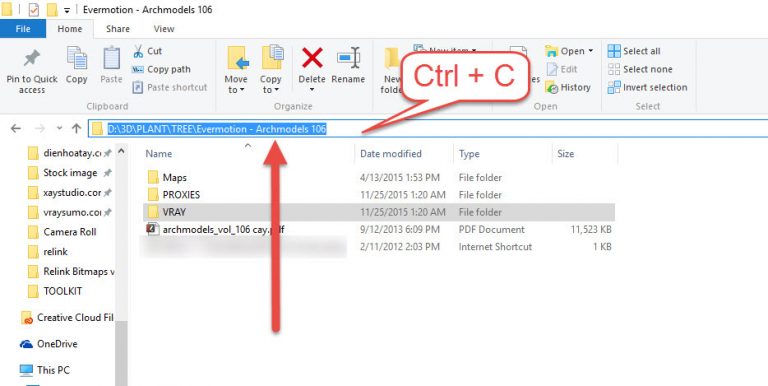Click the Cut scissors command
This screenshot has width=768, height=386.
pyautogui.click(x=147, y=51)
